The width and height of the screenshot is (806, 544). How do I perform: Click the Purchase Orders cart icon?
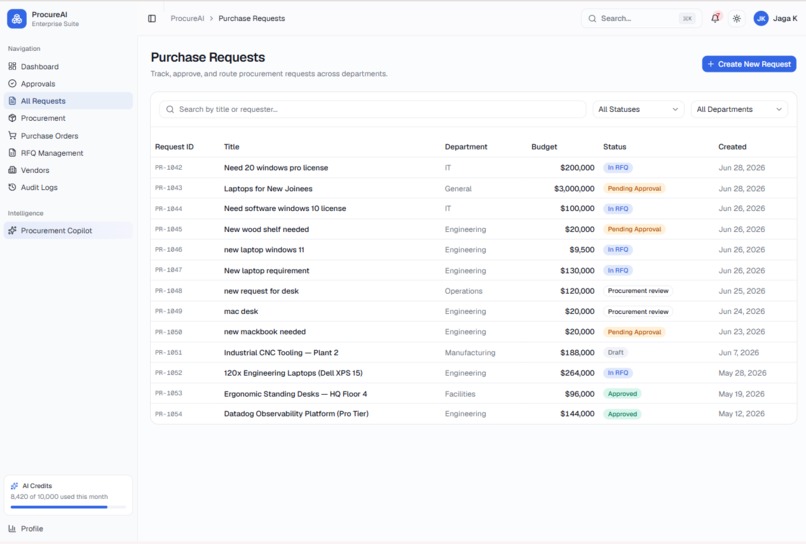coord(12,135)
